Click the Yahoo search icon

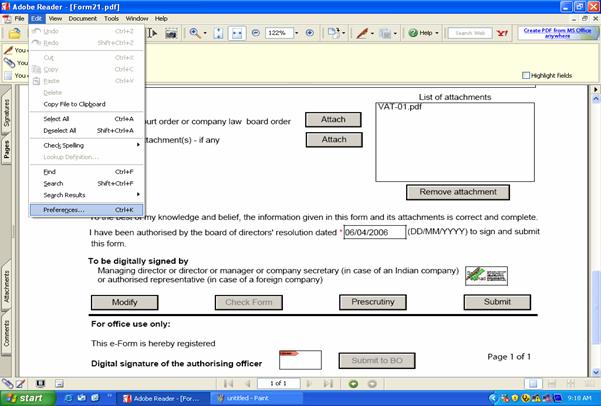[503, 33]
